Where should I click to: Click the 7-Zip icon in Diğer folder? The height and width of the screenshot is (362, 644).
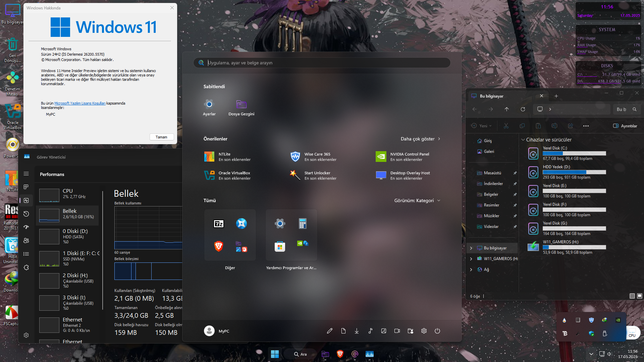pyautogui.click(x=219, y=224)
